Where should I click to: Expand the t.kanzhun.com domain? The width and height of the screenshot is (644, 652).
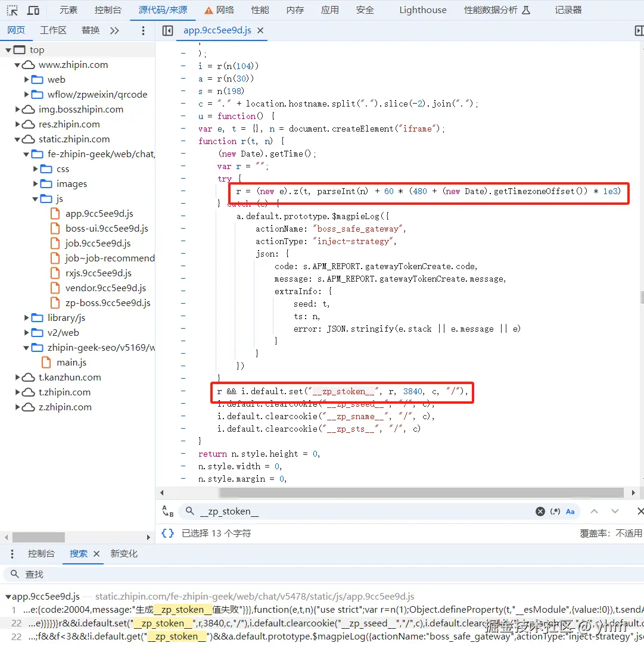17,377
